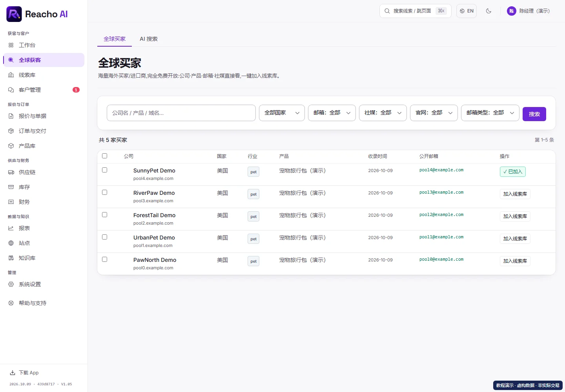Click the 供应链 truck icon
This screenshot has width=565, height=392.
tap(11, 172)
